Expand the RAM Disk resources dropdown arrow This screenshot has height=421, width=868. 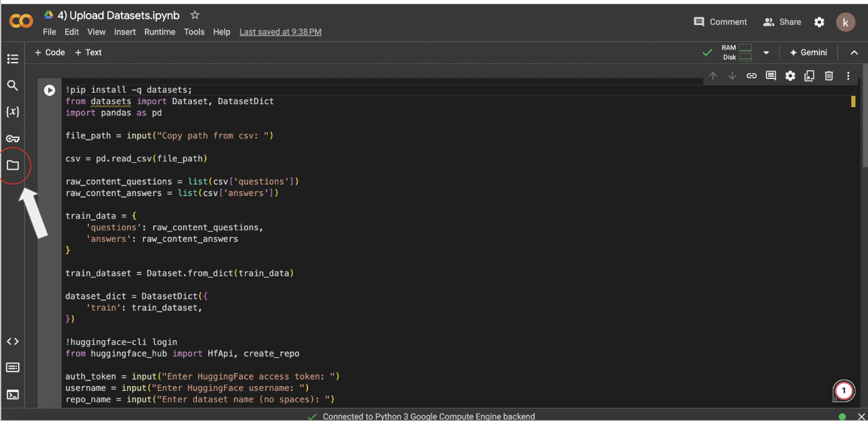click(x=766, y=53)
